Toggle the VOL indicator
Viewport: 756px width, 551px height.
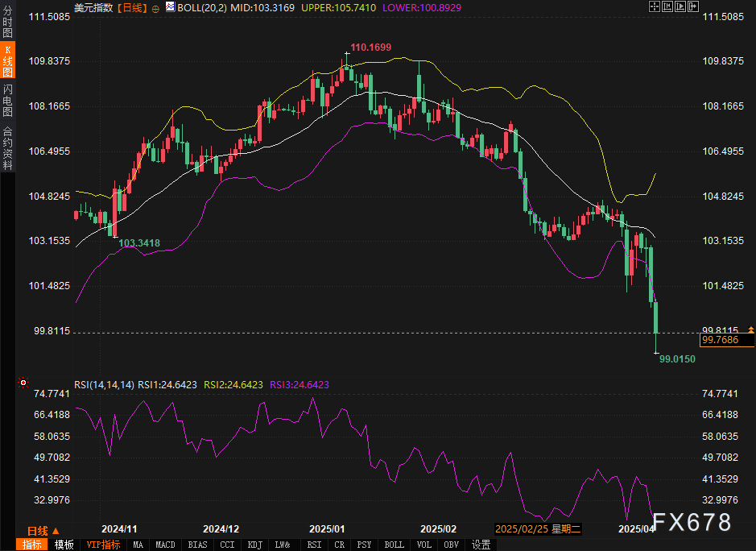coord(423,545)
